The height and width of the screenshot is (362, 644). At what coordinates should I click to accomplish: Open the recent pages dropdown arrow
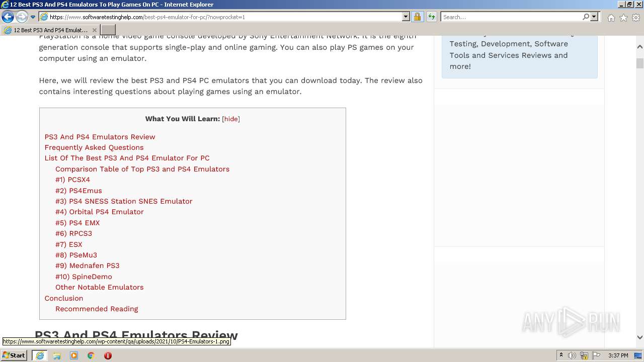33,17
